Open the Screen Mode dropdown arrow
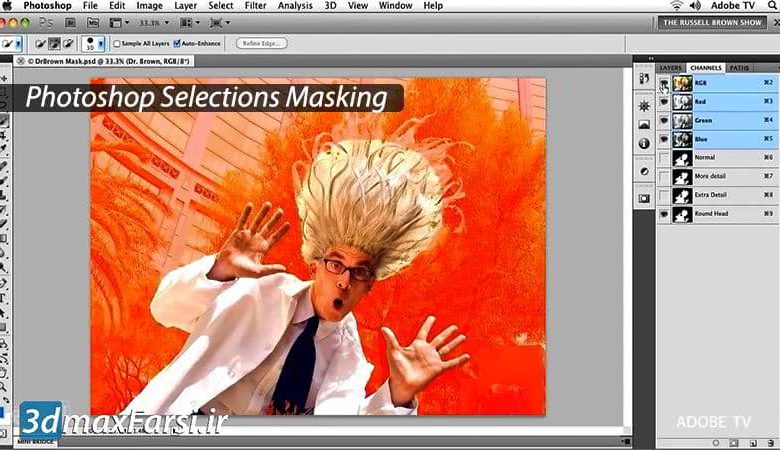The width and height of the screenshot is (780, 450). (228, 23)
